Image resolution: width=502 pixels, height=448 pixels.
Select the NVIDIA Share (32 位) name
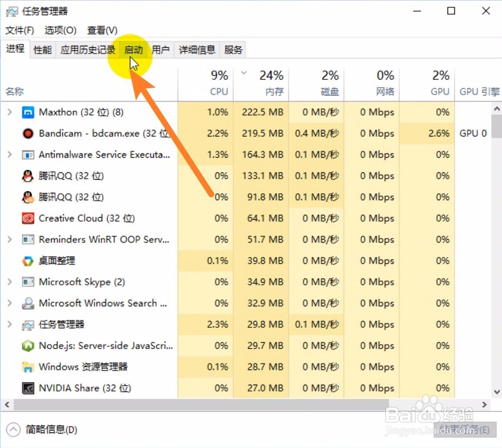point(85,388)
